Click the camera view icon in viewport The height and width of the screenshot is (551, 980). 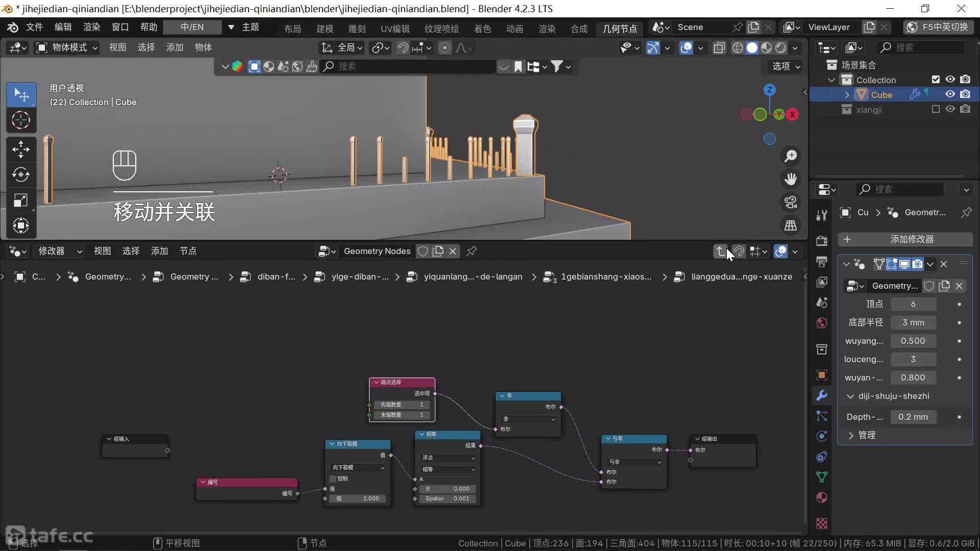click(791, 203)
